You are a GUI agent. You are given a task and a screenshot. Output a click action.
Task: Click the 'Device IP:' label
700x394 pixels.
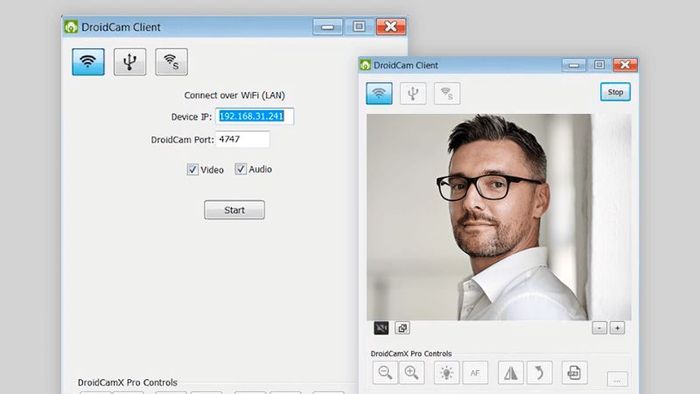tap(192, 117)
